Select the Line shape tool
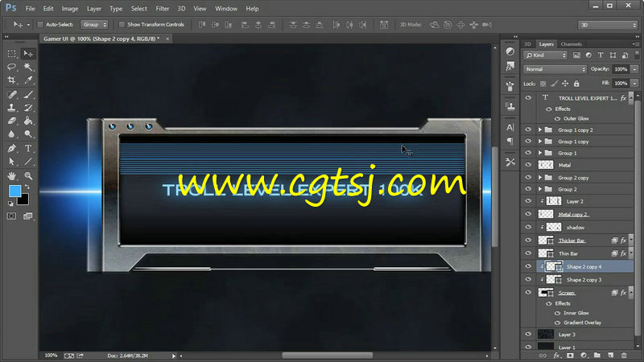The height and width of the screenshot is (362, 644). (28, 162)
